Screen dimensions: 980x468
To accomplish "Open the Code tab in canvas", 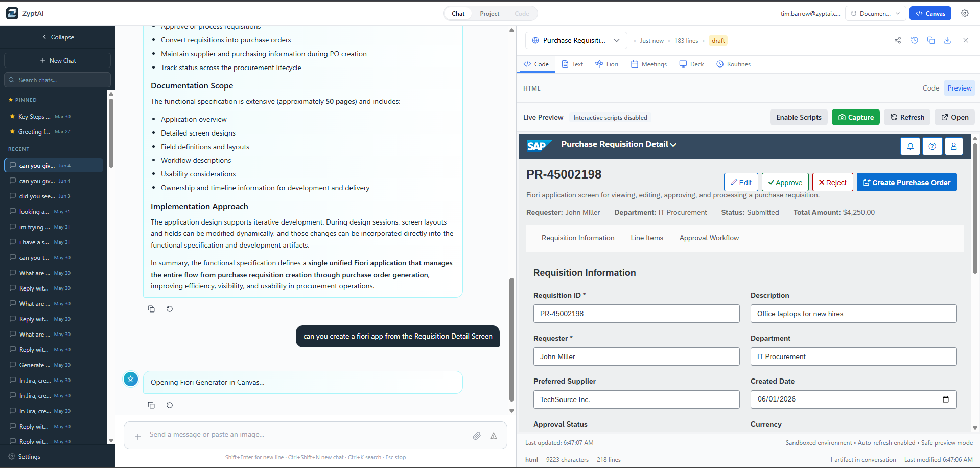I will point(536,64).
